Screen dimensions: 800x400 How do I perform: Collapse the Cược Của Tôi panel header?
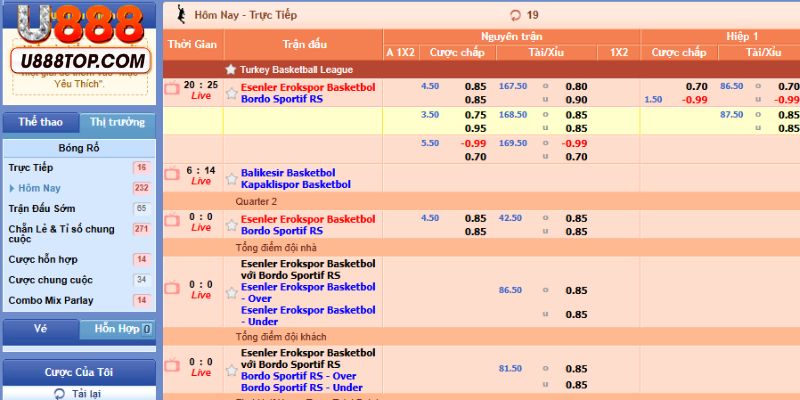[x=78, y=372]
